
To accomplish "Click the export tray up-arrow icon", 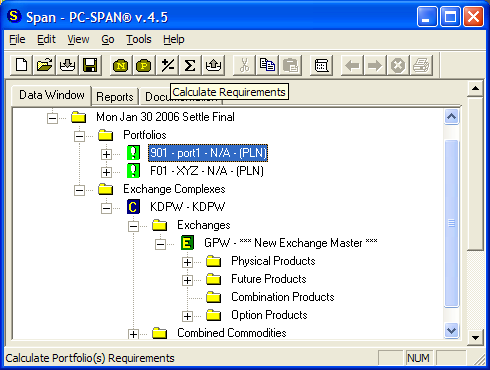I will coord(213,65).
